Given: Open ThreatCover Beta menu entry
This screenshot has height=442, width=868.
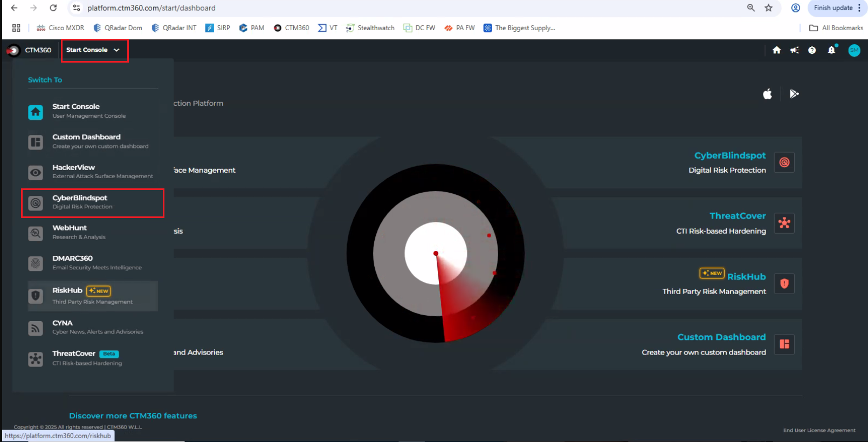Looking at the screenshot, I should point(93,358).
